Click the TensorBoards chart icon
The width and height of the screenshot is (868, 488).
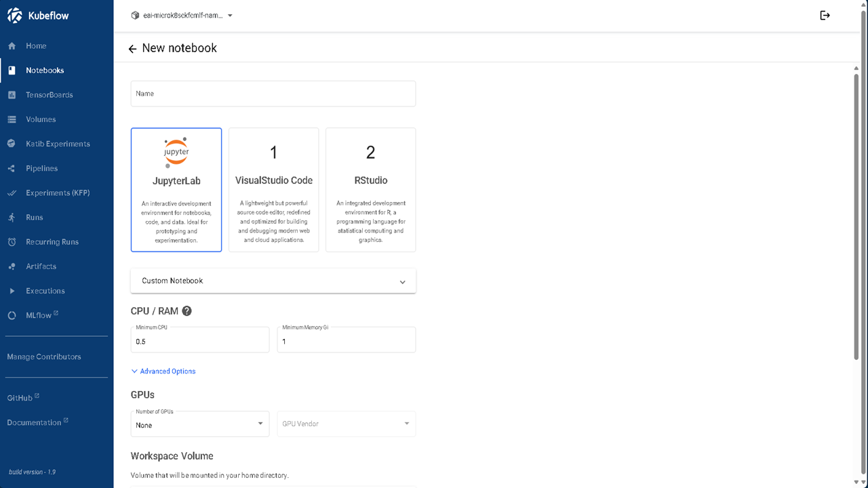pyautogui.click(x=12, y=95)
